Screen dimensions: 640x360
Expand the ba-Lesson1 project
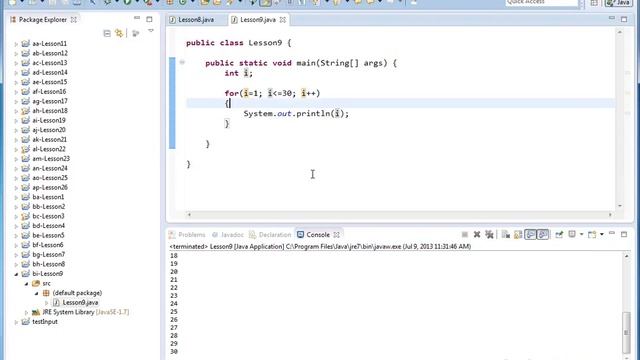16,197
